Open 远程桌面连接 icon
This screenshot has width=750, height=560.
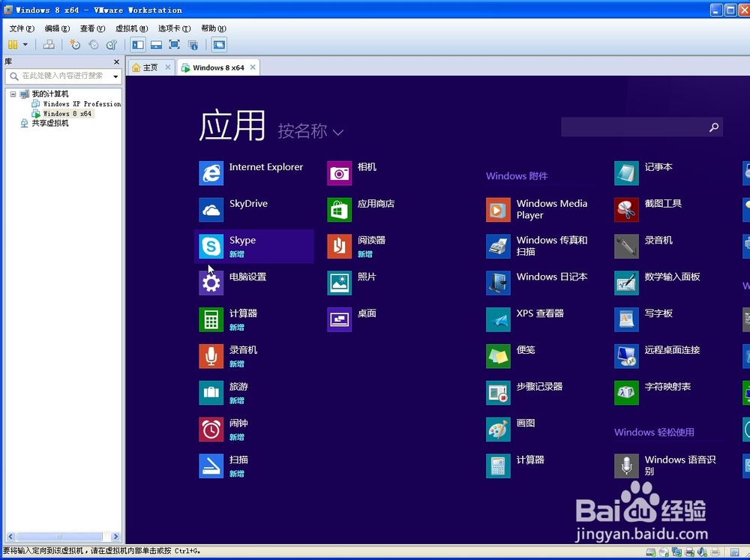coord(626,356)
